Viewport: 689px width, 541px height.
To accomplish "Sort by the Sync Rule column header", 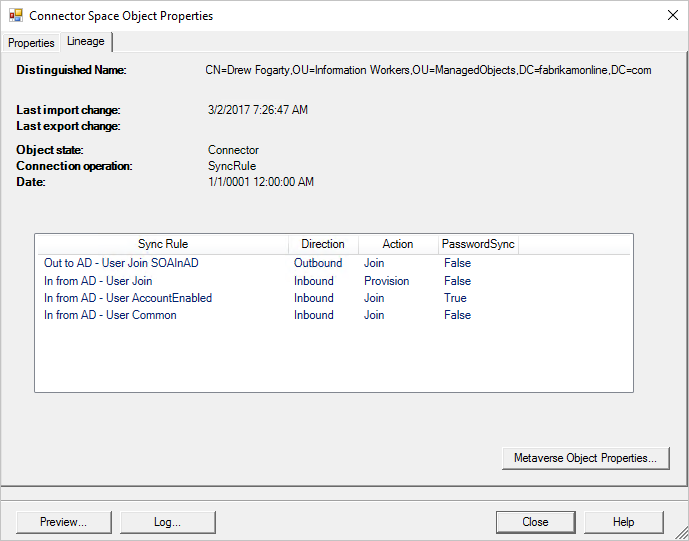I will point(162,244).
